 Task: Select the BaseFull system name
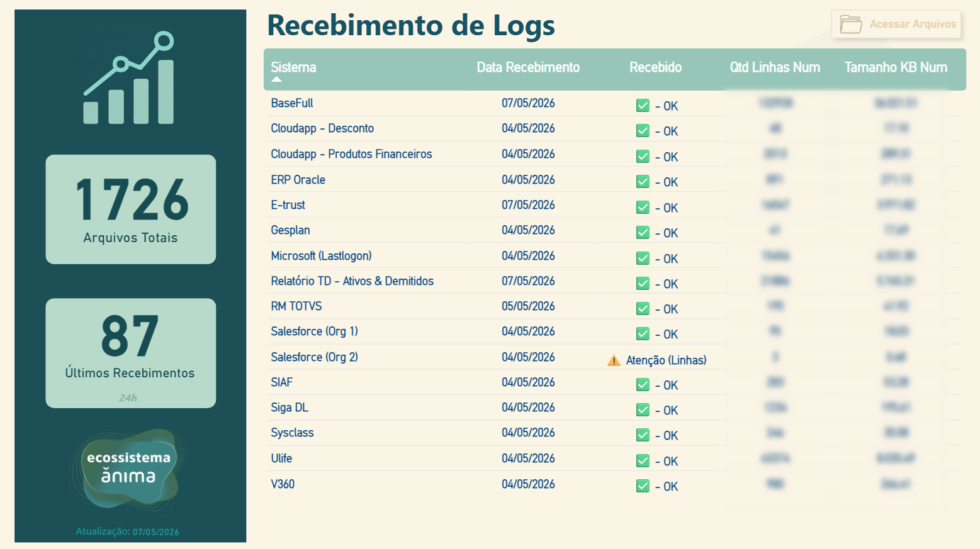tap(292, 103)
